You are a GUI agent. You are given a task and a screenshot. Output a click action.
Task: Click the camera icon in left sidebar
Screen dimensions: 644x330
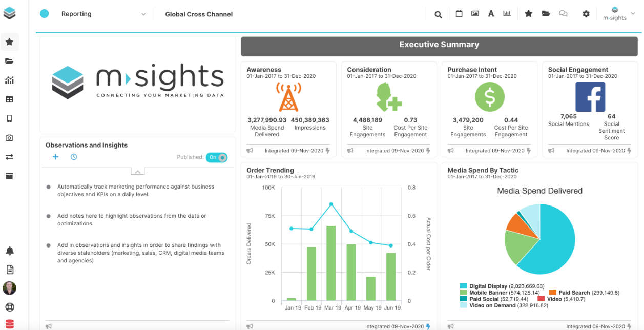point(9,138)
